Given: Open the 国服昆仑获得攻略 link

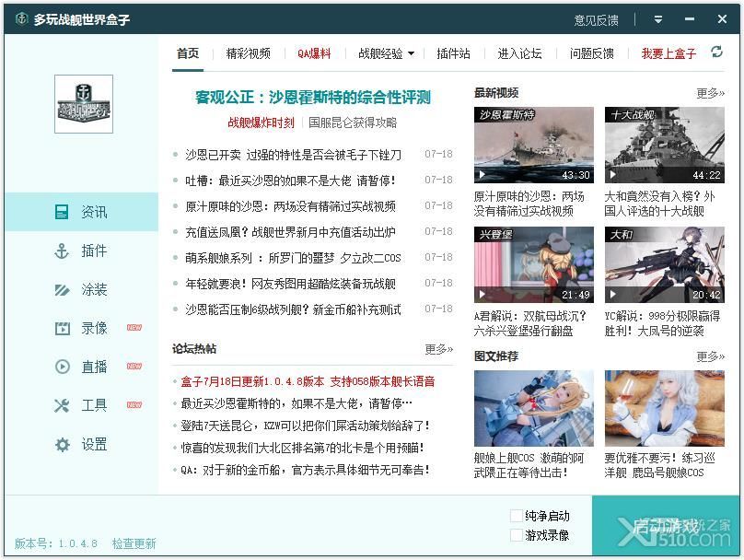Looking at the screenshot, I should point(353,122).
